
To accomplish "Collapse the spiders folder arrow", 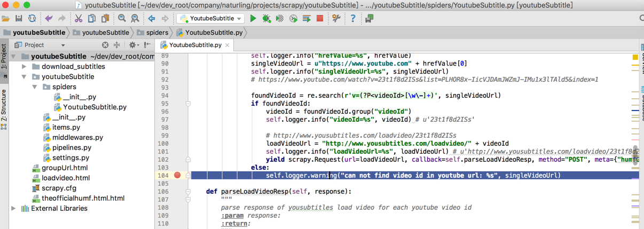I will point(35,87).
